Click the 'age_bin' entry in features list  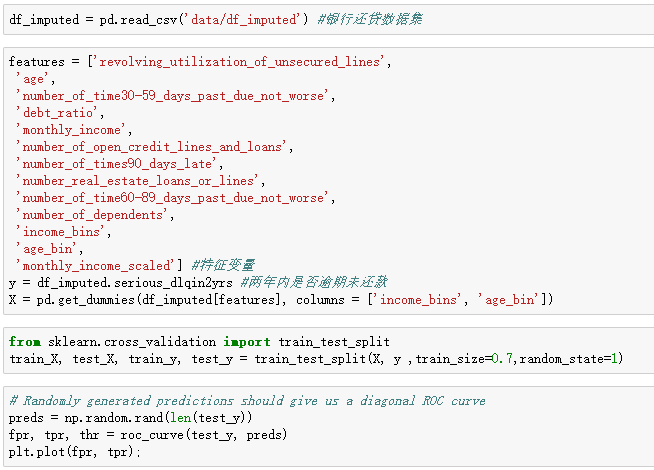(x=47, y=249)
